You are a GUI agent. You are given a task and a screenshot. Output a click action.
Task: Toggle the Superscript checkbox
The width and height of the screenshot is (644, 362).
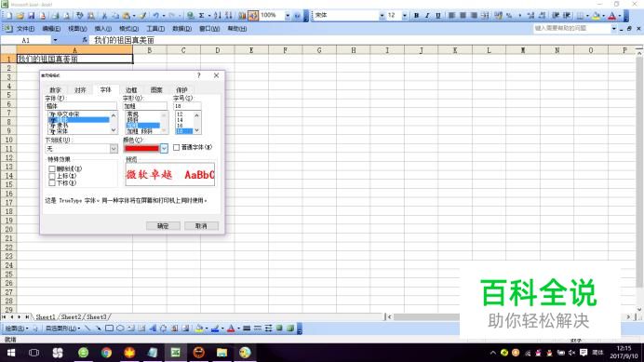pos(52,176)
